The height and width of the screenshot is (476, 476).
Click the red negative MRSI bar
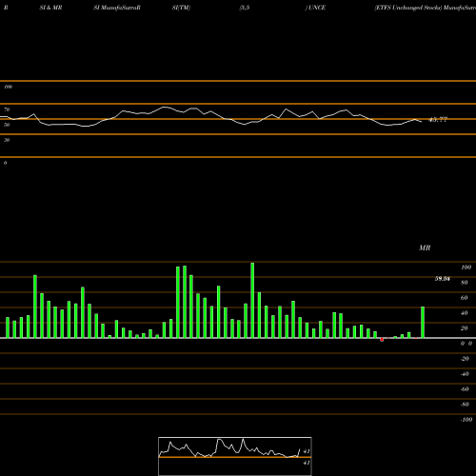click(x=382, y=340)
